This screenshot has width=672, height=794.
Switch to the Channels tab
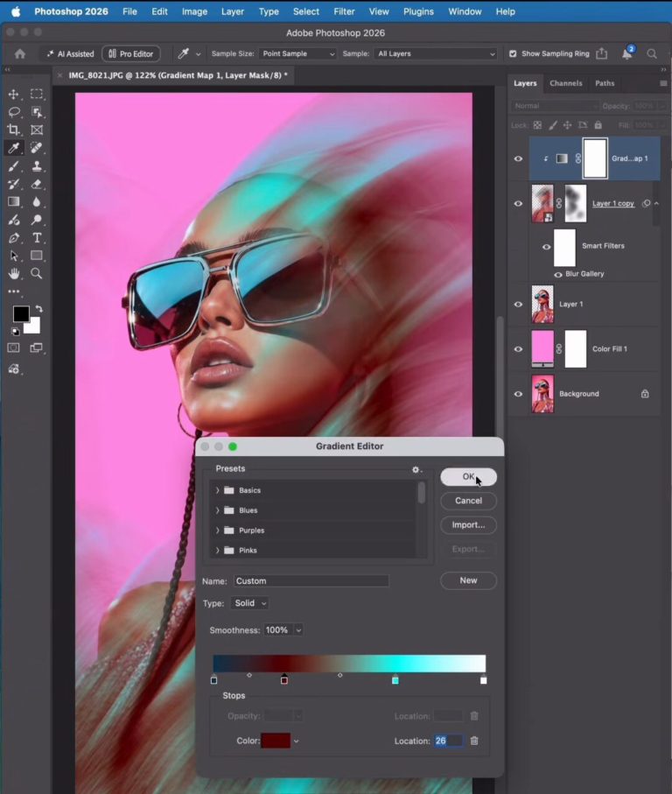click(x=566, y=83)
